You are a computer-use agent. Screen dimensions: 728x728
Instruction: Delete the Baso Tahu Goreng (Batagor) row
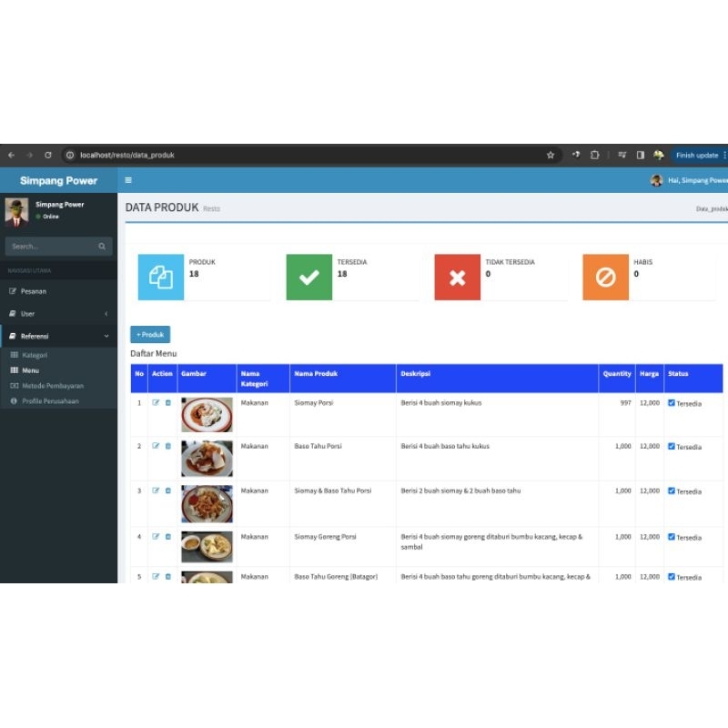coord(168,576)
